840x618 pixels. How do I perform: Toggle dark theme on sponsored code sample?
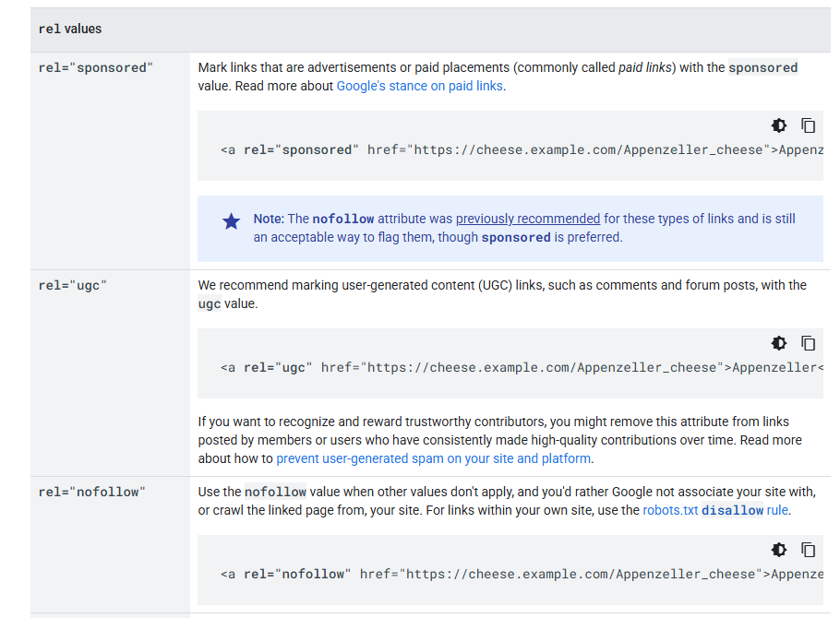(779, 125)
